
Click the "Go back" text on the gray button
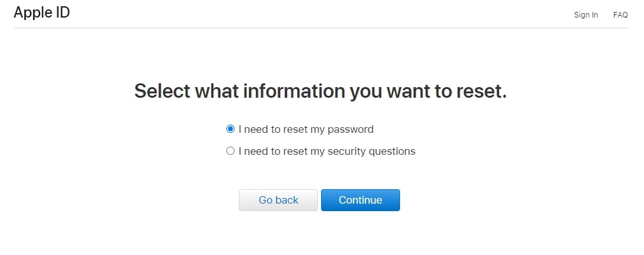(x=278, y=200)
